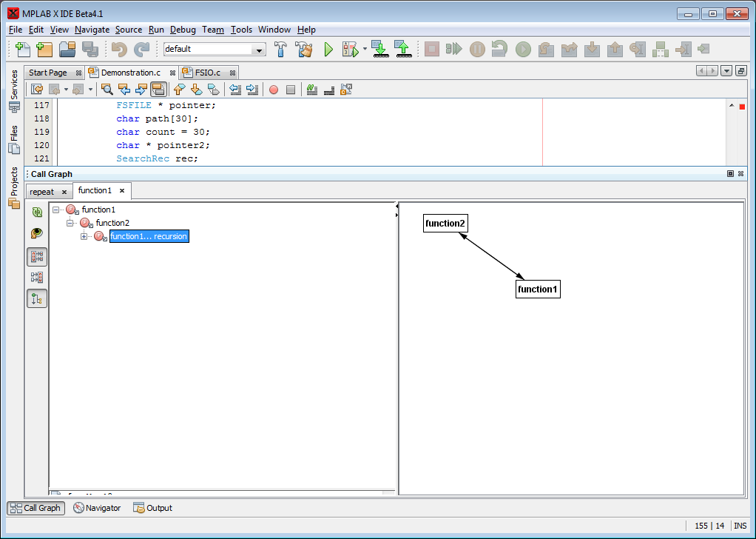756x539 pixels.
Task: Run the project with green play icon
Action: click(329, 50)
